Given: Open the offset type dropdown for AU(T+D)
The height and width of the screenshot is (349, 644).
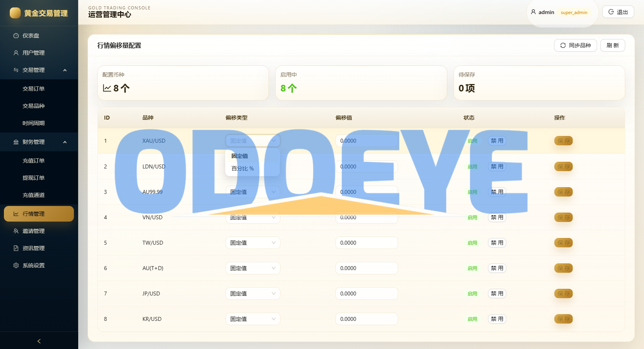Looking at the screenshot, I should click(x=253, y=268).
